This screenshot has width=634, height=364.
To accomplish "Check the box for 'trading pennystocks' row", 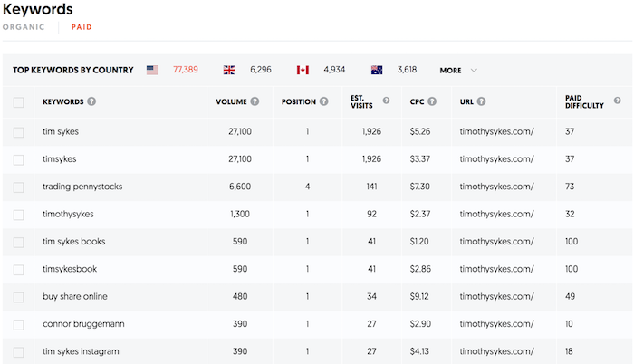I will click(x=19, y=187).
